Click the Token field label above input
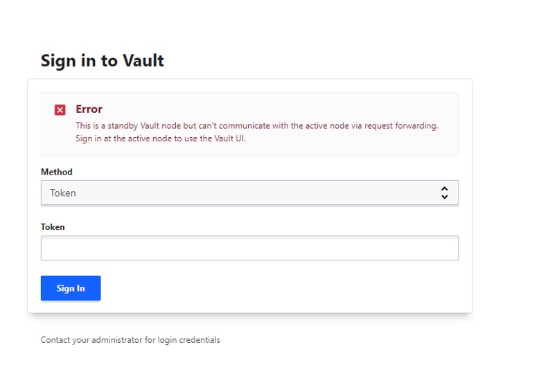This screenshot has width=539, height=392. [53, 226]
